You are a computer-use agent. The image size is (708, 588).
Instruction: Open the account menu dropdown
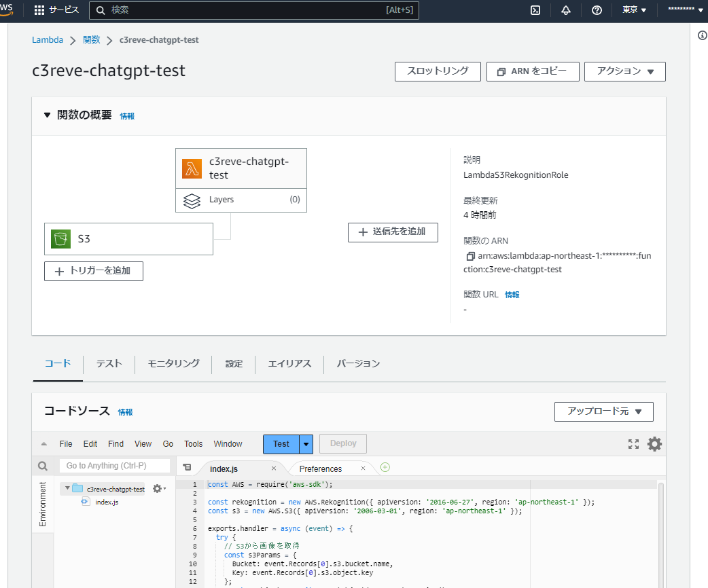[686, 10]
